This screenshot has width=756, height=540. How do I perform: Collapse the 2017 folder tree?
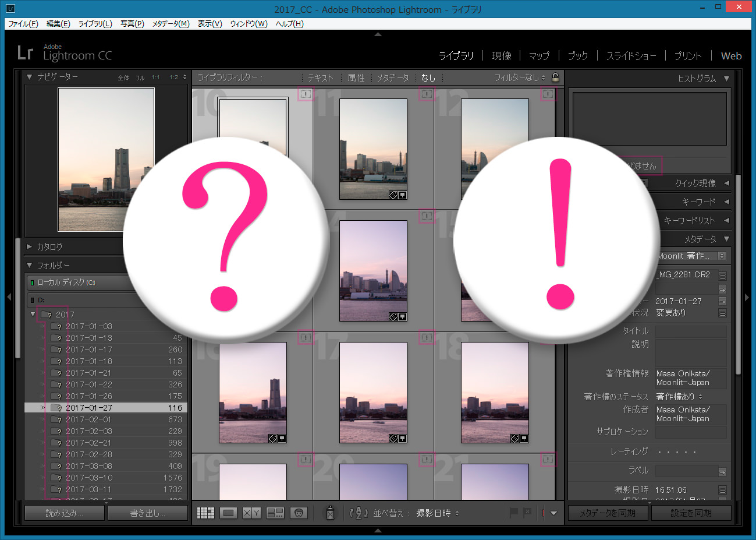33,315
